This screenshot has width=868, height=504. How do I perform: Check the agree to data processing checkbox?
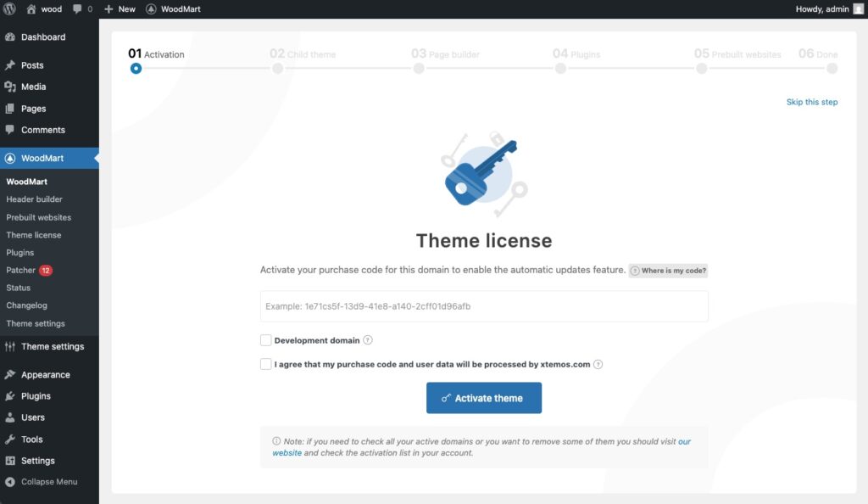click(x=265, y=364)
